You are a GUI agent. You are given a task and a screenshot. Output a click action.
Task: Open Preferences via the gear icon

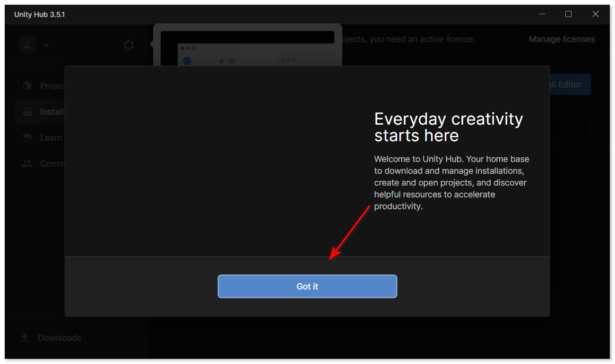point(129,45)
